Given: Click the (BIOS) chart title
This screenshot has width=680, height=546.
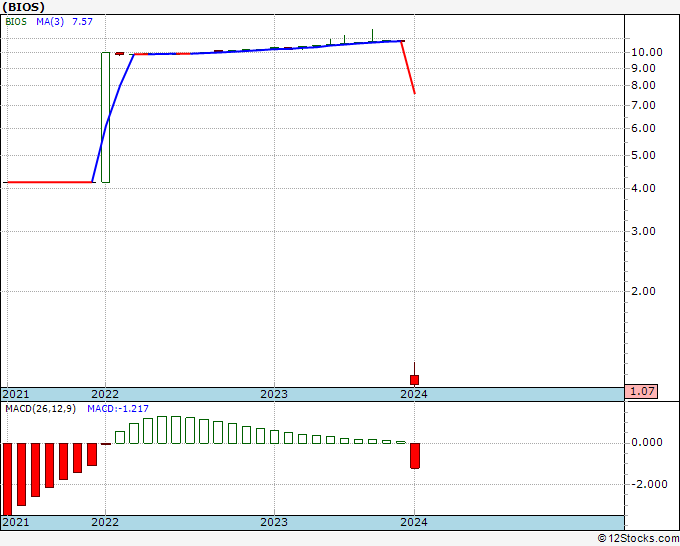Looking at the screenshot, I should (x=23, y=7).
